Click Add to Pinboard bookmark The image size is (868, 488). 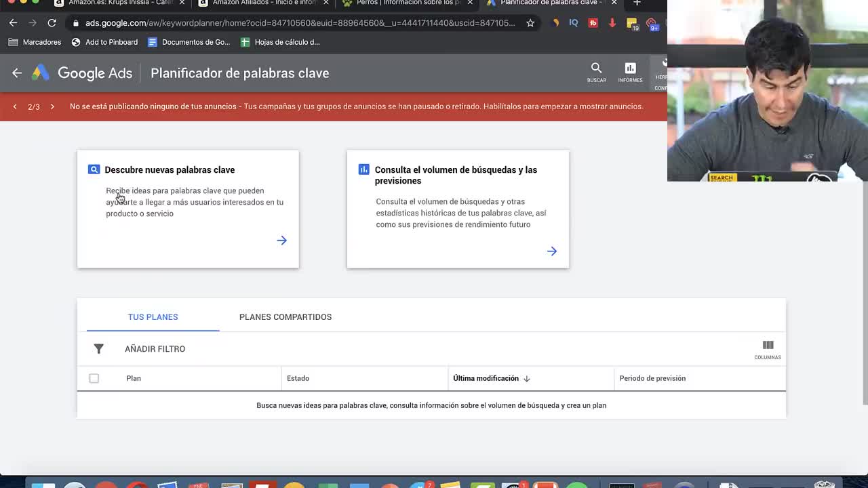[x=104, y=42]
